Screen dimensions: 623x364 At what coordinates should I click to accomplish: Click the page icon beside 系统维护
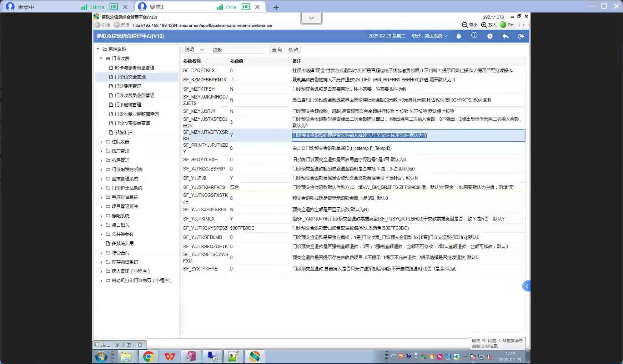(111, 132)
